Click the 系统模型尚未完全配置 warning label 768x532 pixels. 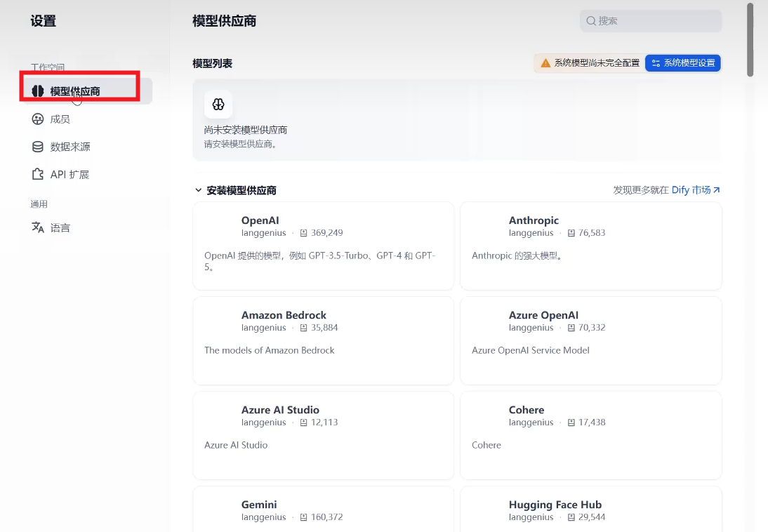pos(597,63)
